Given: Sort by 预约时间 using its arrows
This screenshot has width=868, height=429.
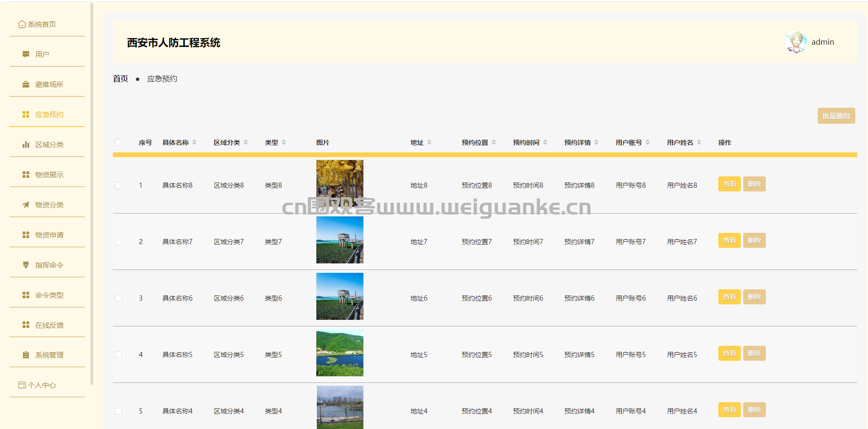Looking at the screenshot, I should 545,143.
